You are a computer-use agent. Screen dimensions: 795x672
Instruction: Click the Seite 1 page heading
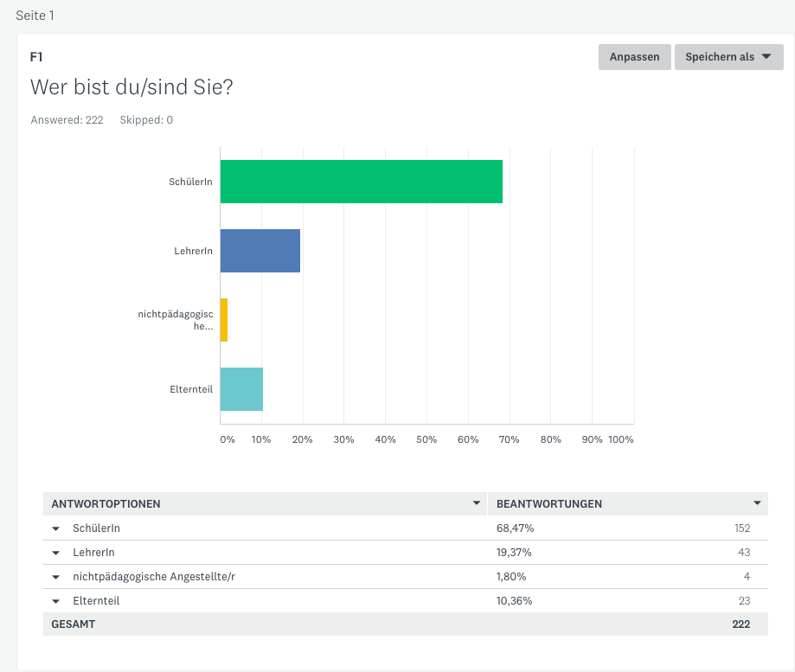[x=35, y=16]
